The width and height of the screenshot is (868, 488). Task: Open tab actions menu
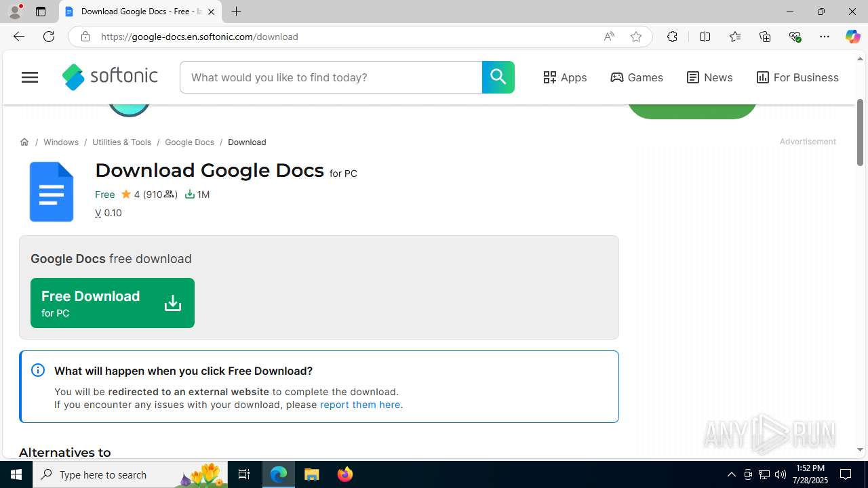tap(41, 12)
